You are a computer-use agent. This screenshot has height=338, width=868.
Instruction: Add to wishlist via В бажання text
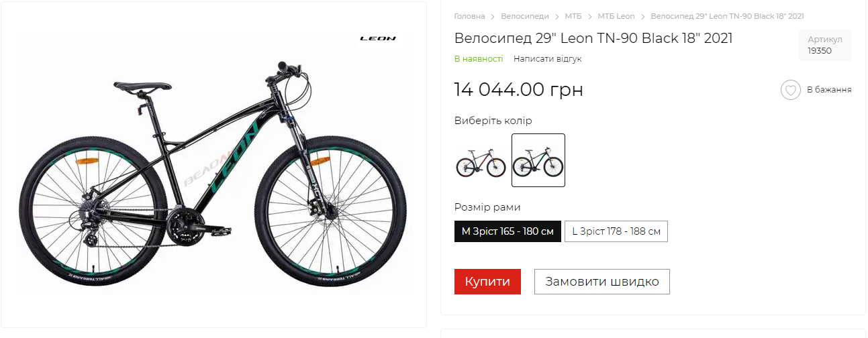click(x=829, y=90)
